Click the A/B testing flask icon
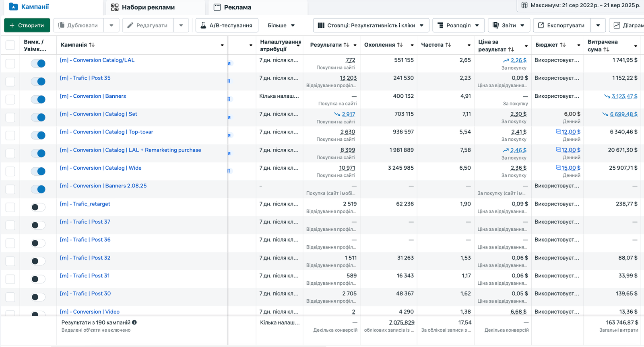This screenshot has width=644, height=347. tap(203, 25)
